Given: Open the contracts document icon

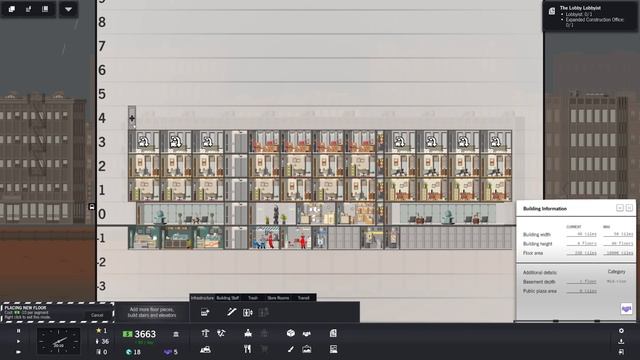Looking at the screenshot, I should [333, 333].
